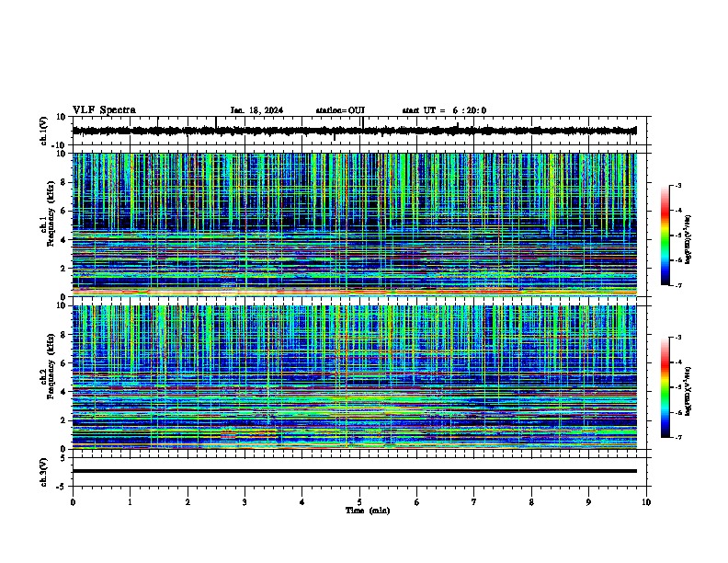The height and width of the screenshot is (563, 728).
Task: Click the "start UT = 6:20:0" header text
Action: click(x=444, y=110)
